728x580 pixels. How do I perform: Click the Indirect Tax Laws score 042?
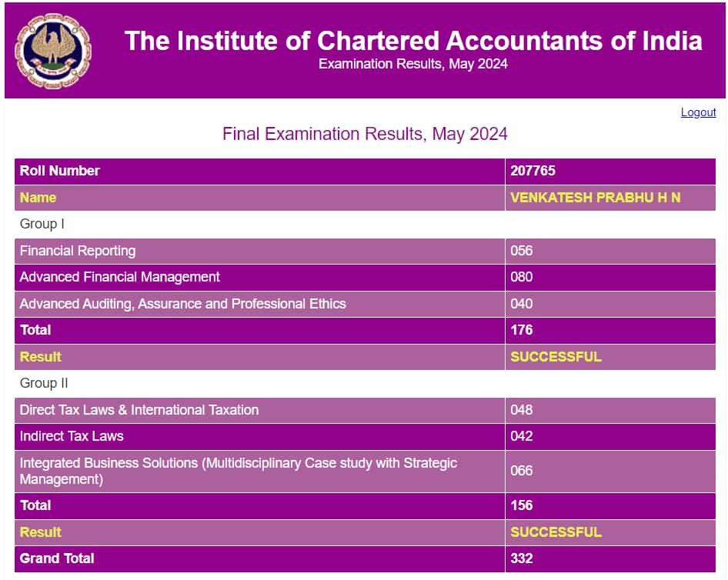tap(522, 437)
